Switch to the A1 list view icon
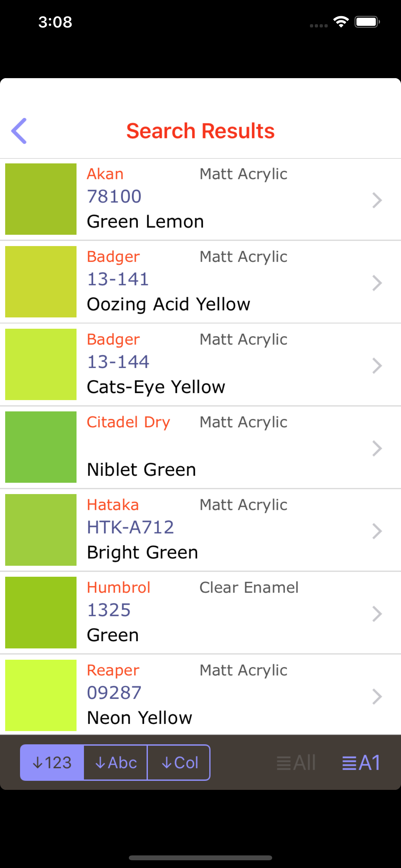 (361, 763)
